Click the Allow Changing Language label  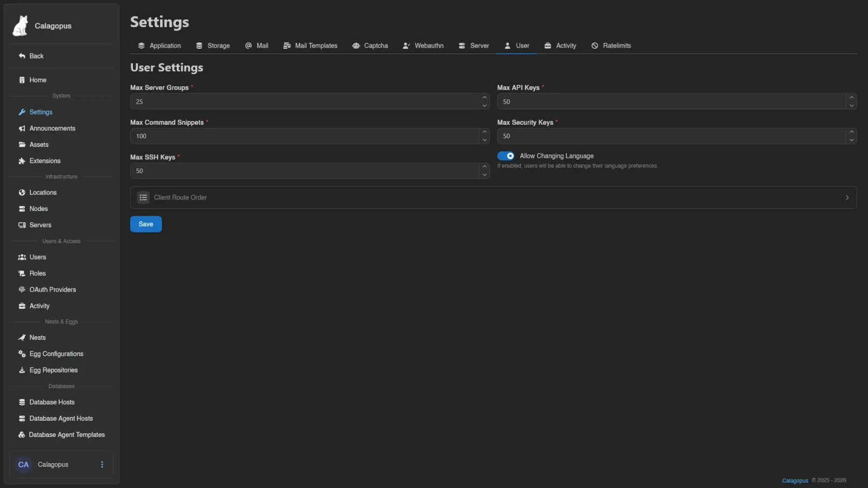(557, 156)
